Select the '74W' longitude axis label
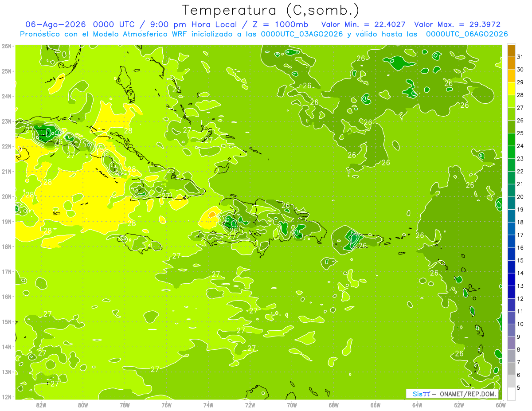The image size is (532, 411). coord(208,405)
